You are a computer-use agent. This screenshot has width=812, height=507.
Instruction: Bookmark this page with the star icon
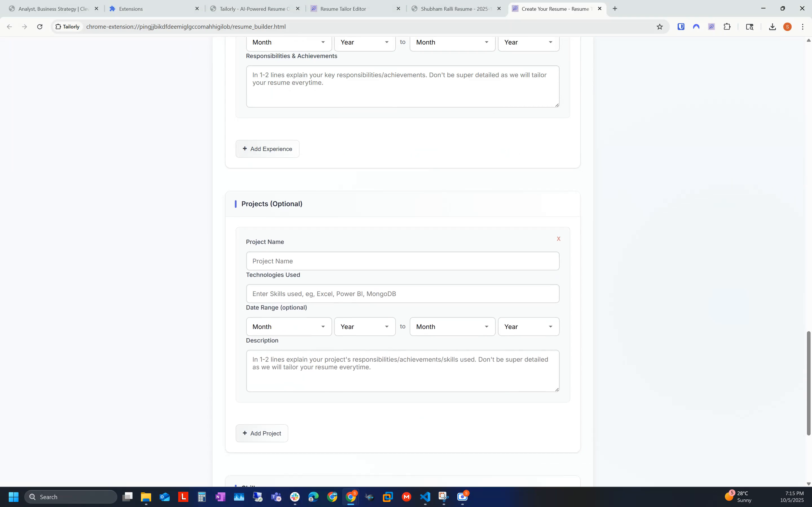tap(660, 26)
